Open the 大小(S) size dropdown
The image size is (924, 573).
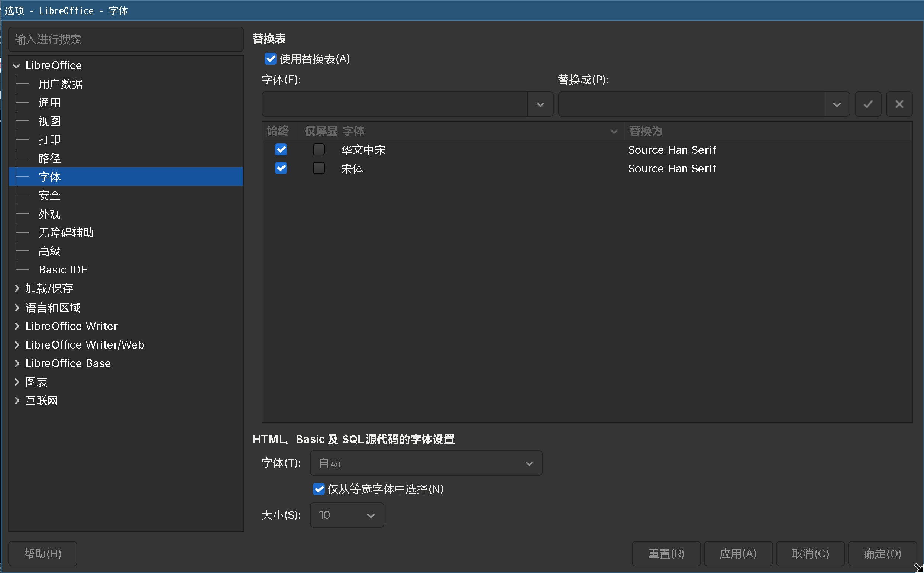(x=370, y=515)
